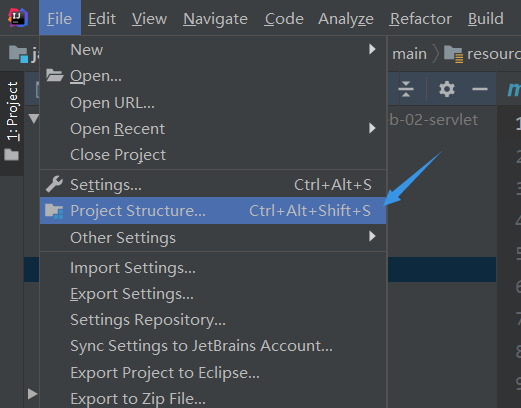Open the Refactor menu
The height and width of the screenshot is (408, 521).
click(421, 19)
